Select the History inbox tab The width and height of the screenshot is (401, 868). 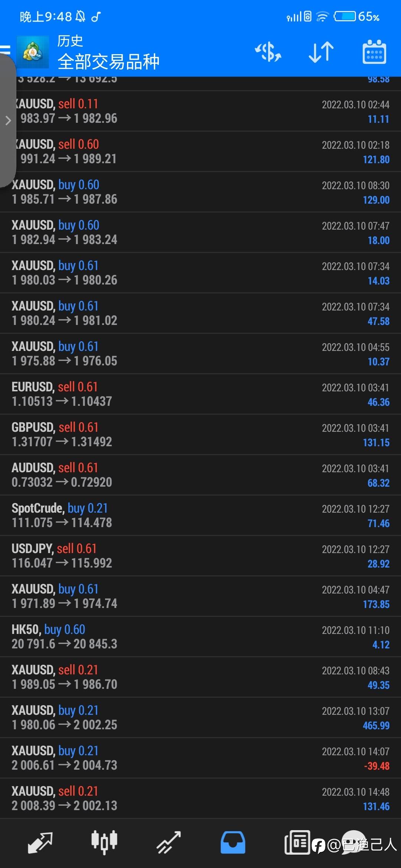click(x=233, y=842)
